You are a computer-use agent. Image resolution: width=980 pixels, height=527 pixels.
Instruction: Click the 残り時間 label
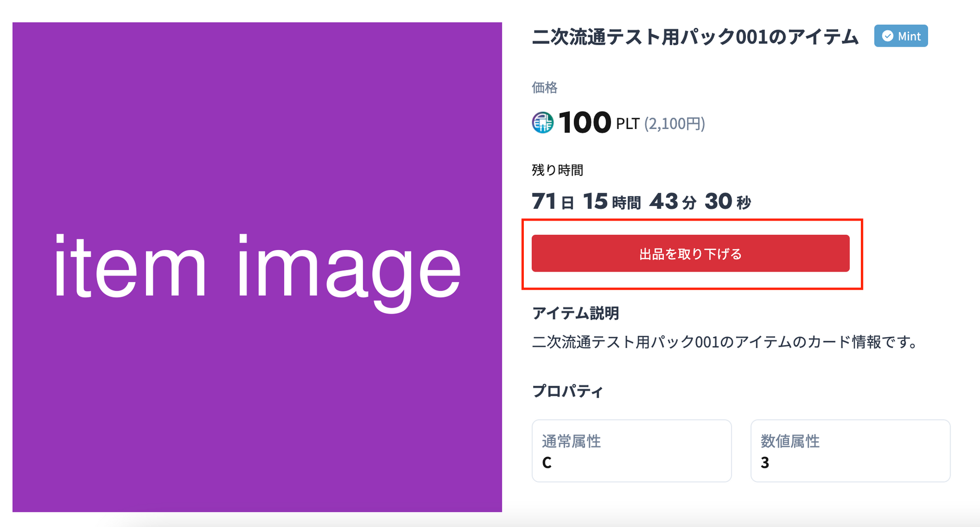click(557, 170)
